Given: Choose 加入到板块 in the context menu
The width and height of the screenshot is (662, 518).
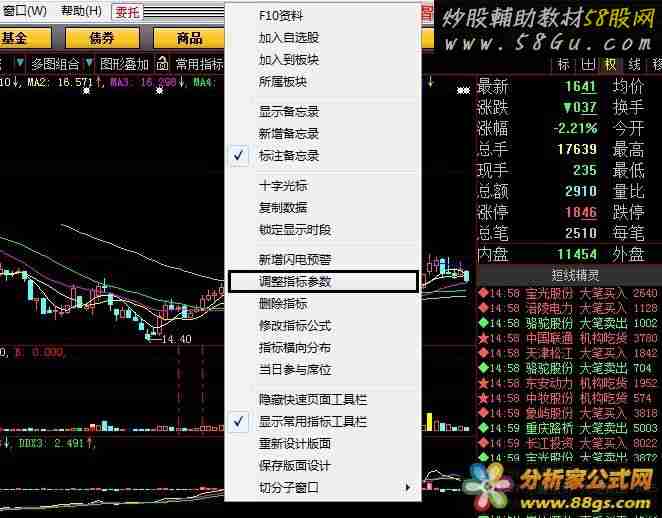Looking at the screenshot, I should (x=323, y=60).
